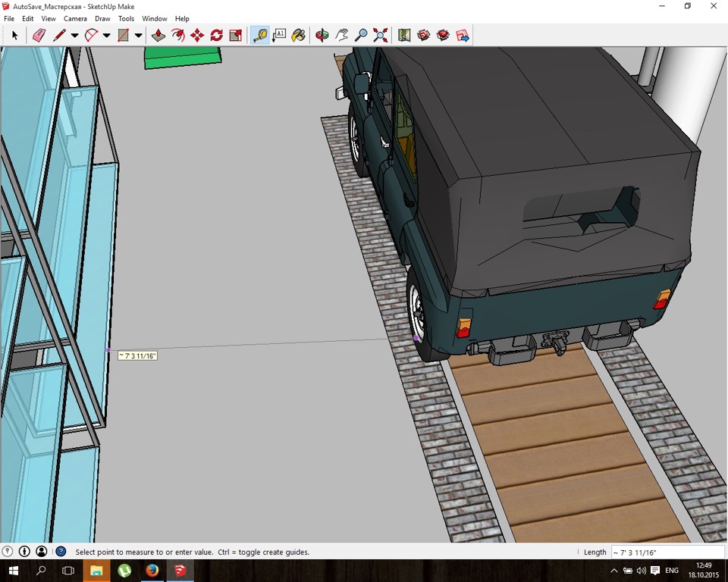Click the geo-location status icon
The width and height of the screenshot is (728, 582).
pyautogui.click(x=7, y=552)
